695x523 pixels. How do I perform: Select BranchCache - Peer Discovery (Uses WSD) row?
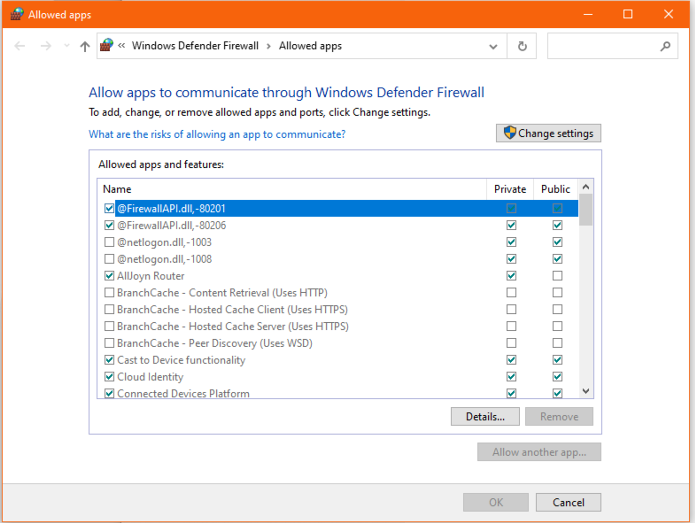pos(338,343)
